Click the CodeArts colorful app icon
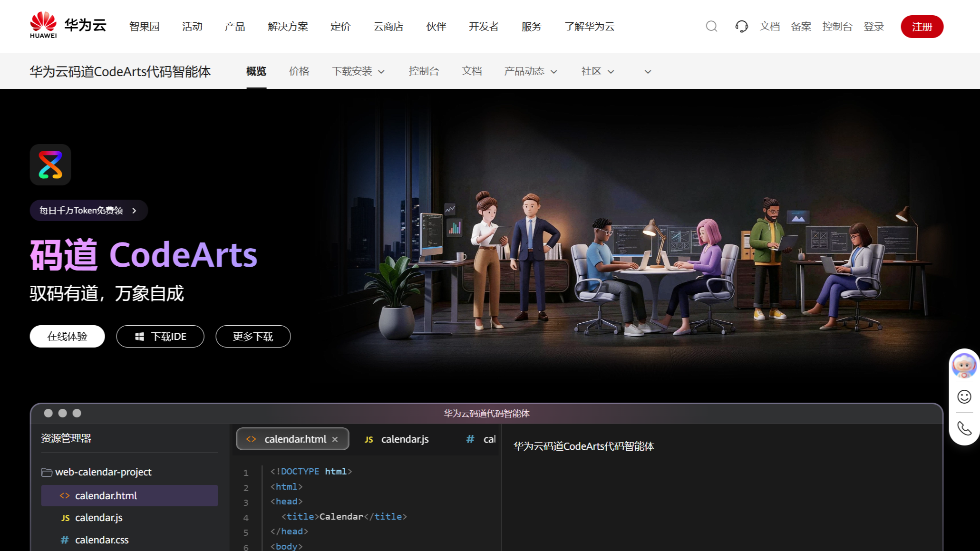Screen dimensions: 980x551 click(x=50, y=164)
